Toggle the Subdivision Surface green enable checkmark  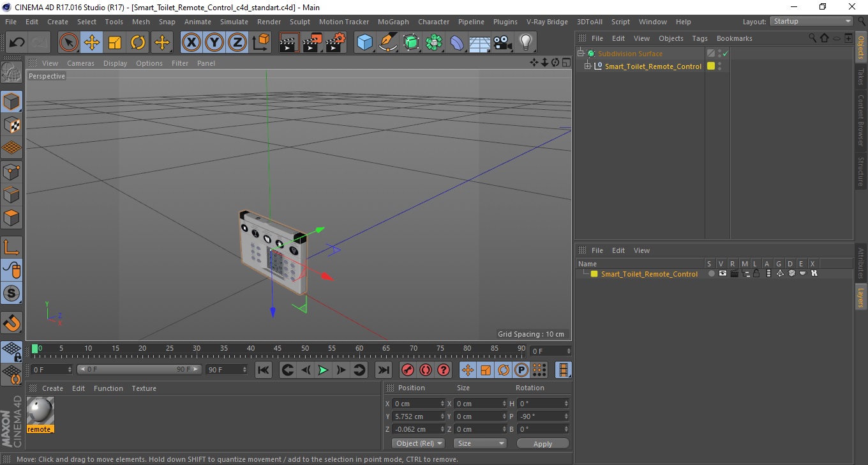click(x=725, y=54)
